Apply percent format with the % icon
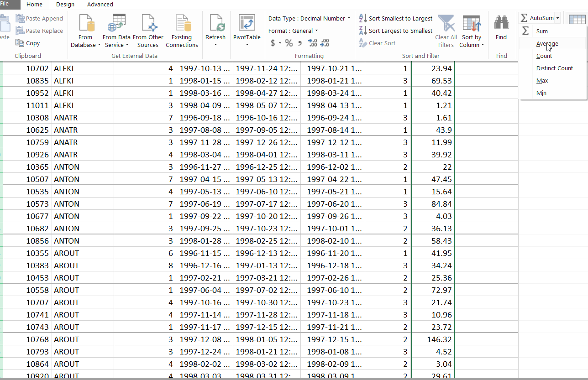The width and height of the screenshot is (588, 380). tap(289, 43)
